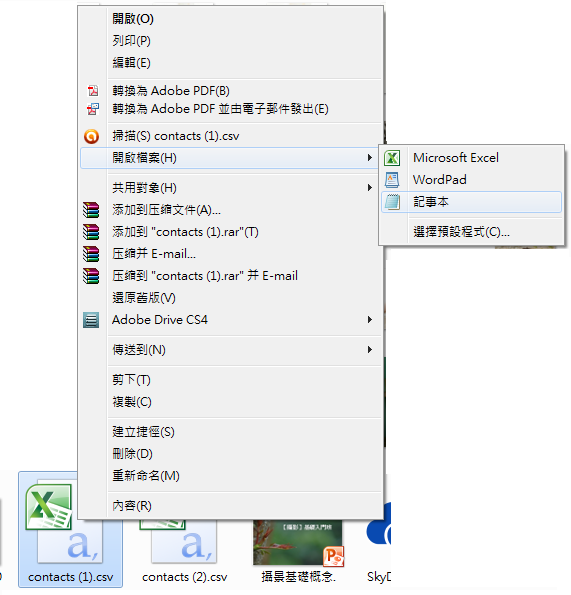Select the contacts (2).csv file icon
The height and width of the screenshot is (595, 571).
[179, 541]
